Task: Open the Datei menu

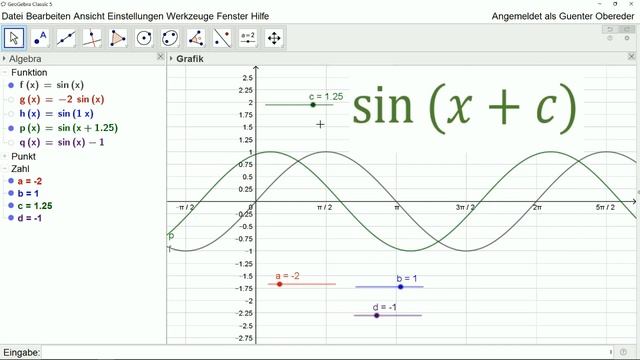Action: click(13, 16)
